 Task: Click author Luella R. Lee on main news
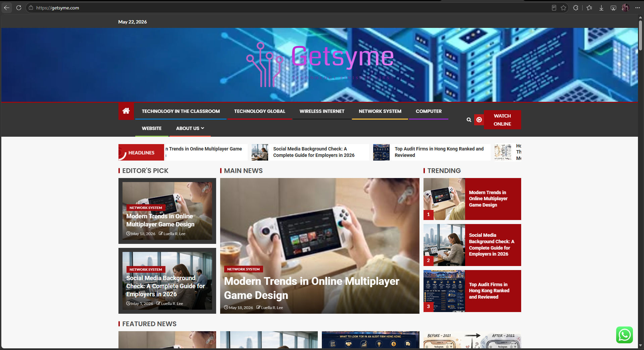pos(272,308)
